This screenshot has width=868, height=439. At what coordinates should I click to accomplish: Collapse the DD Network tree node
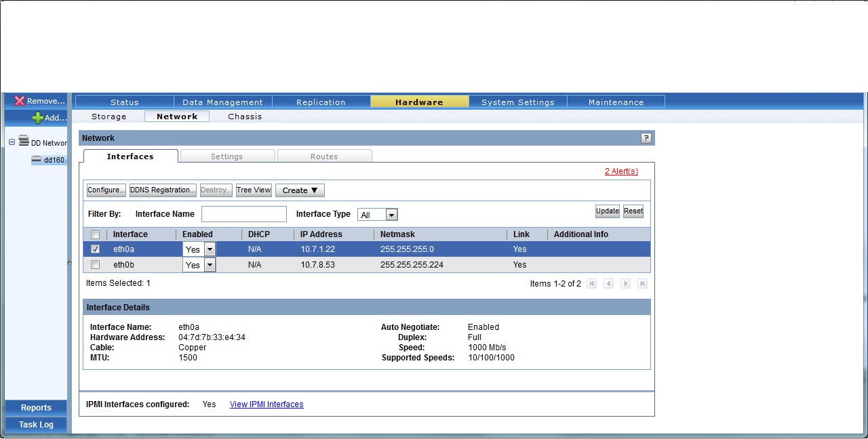pos(12,142)
